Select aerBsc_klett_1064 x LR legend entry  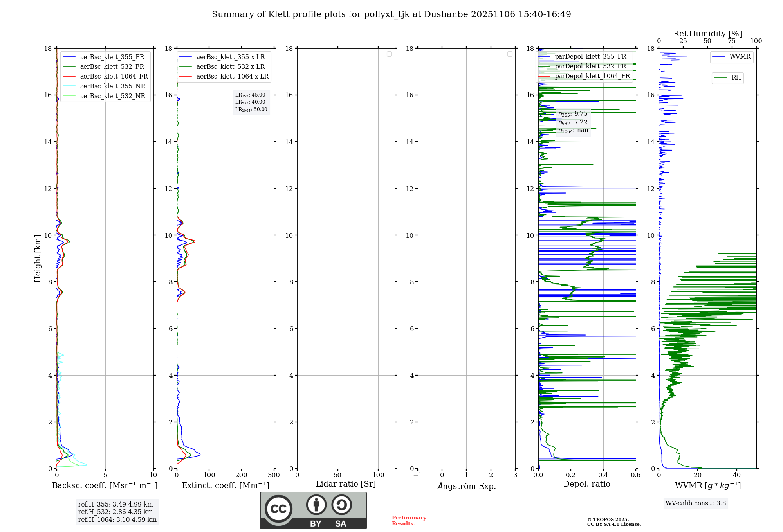232,77
